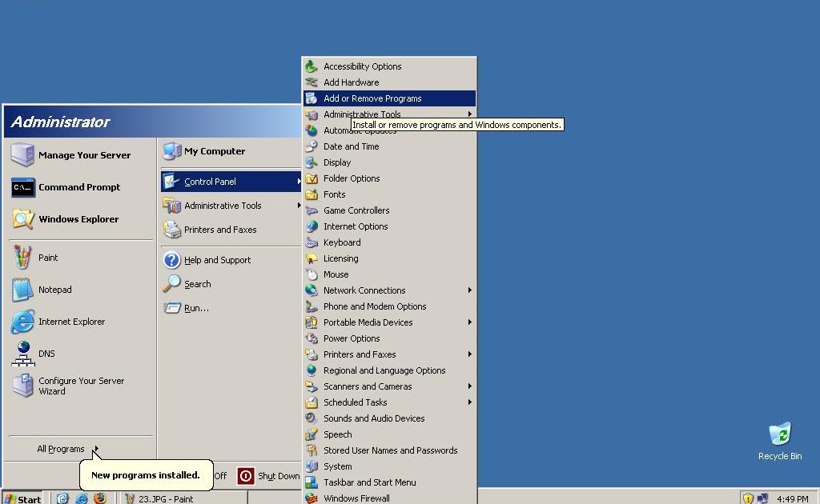Click the Start button

coord(22,498)
